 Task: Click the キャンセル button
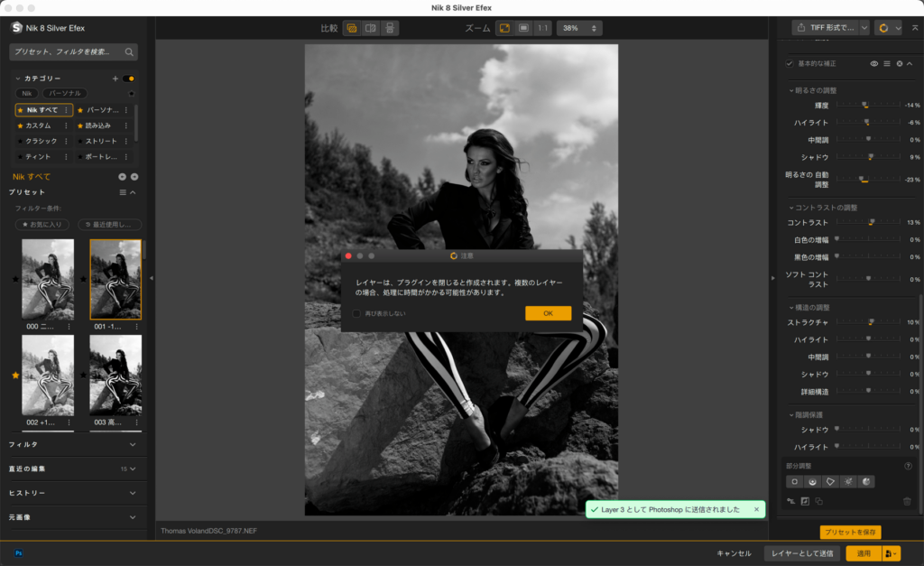tap(734, 553)
